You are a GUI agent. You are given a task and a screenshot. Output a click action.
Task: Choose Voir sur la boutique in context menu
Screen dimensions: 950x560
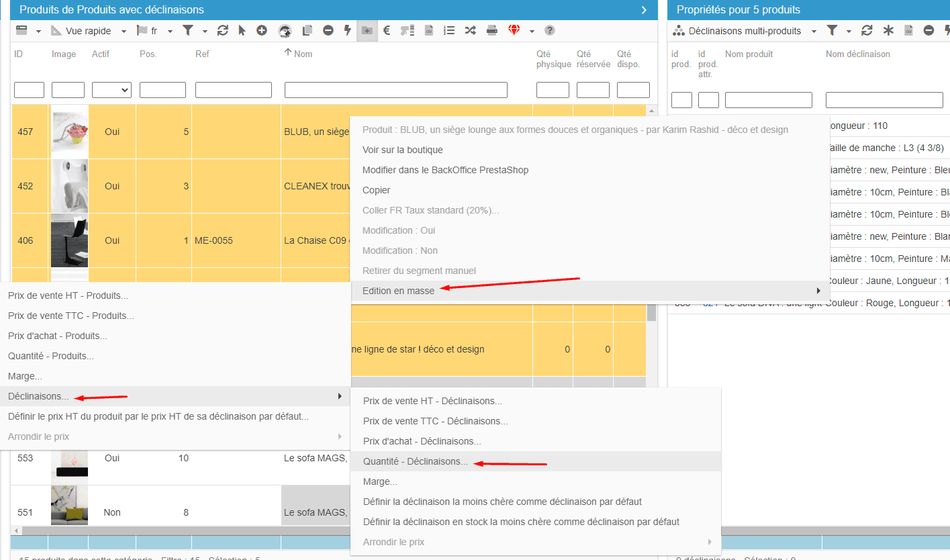coord(402,150)
